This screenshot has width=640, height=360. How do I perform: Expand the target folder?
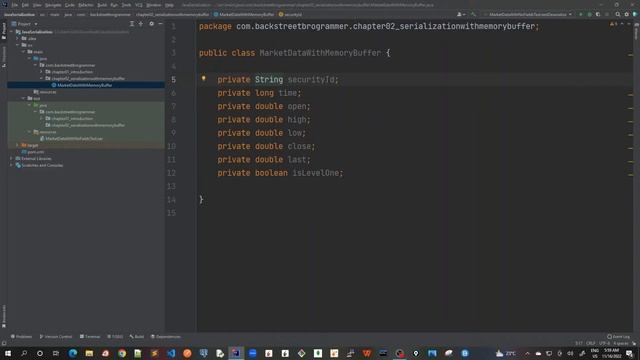pos(17,145)
